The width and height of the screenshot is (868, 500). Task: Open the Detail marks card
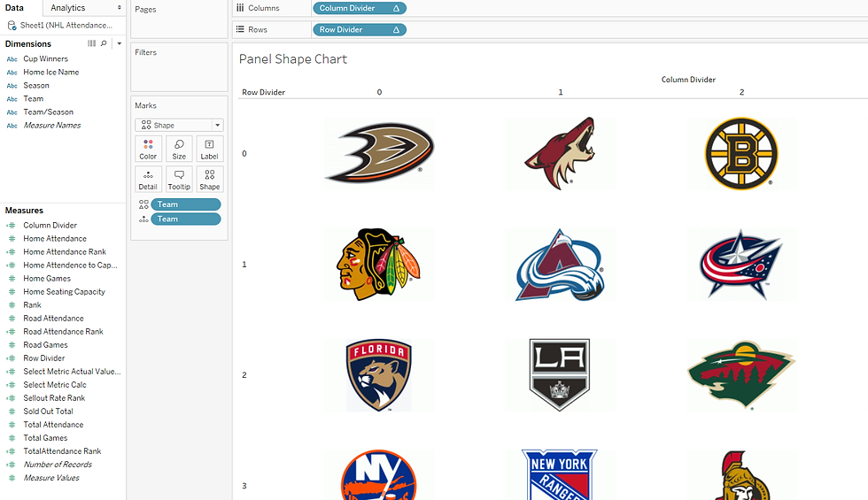148,179
